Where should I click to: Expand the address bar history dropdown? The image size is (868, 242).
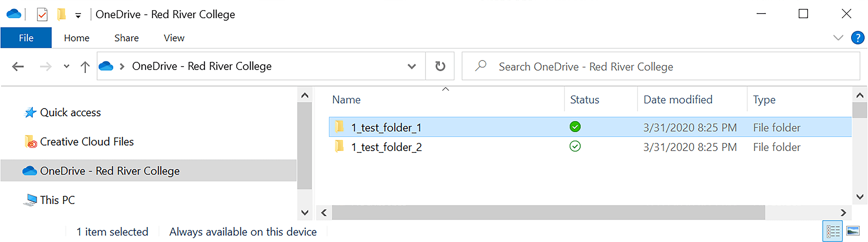[412, 66]
